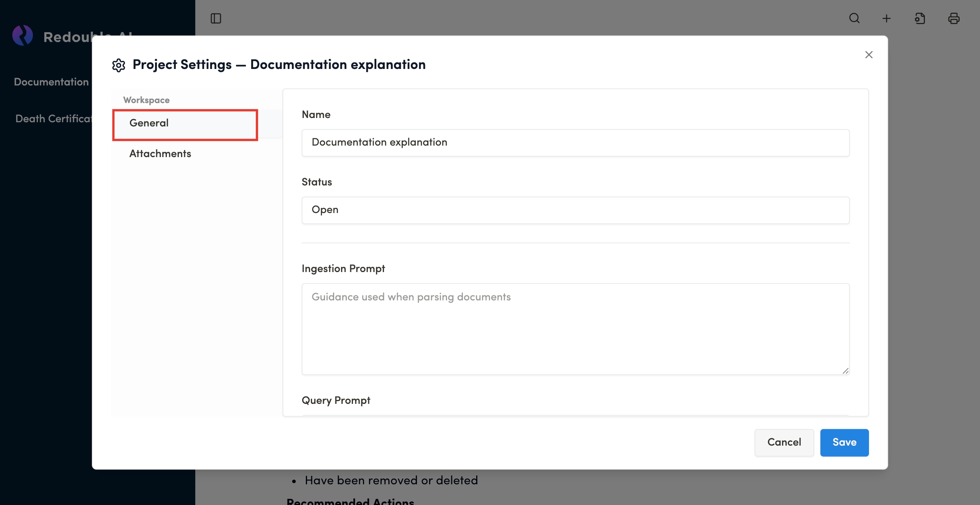The width and height of the screenshot is (980, 505).
Task: Open Death Certificate item in sidebar
Action: 53,119
